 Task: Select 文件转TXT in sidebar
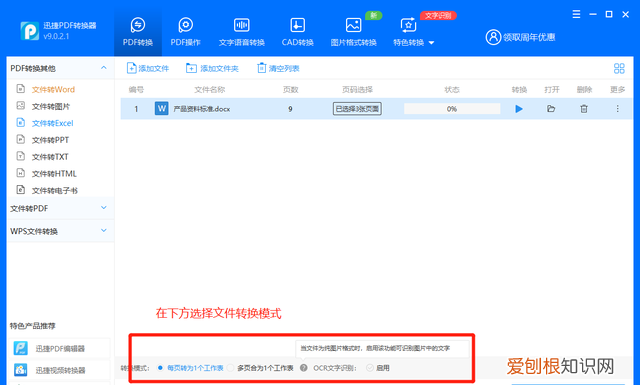pyautogui.click(x=50, y=157)
